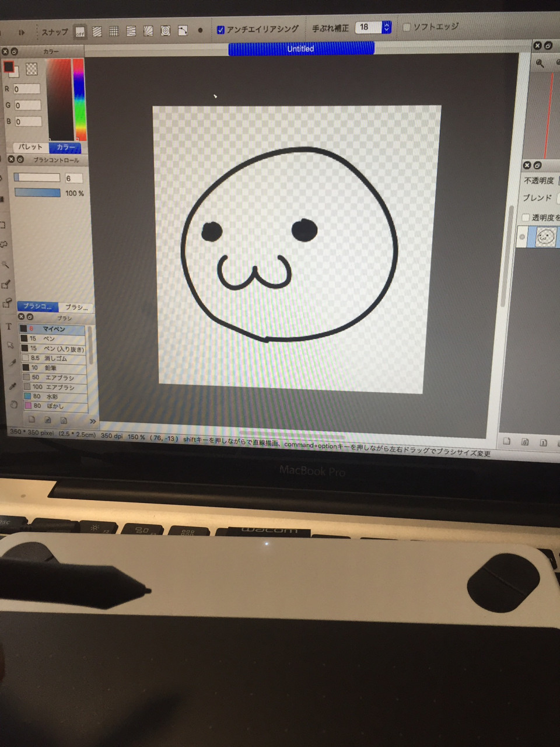Viewport: 560px width, 747px height.
Task: Enable the grid (crisscross) snap icon
Action: [114, 32]
